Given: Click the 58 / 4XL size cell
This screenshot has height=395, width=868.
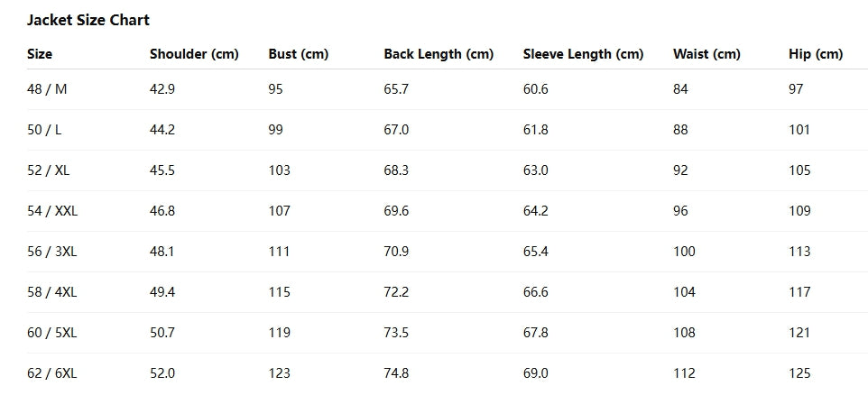Looking at the screenshot, I should [52, 292].
